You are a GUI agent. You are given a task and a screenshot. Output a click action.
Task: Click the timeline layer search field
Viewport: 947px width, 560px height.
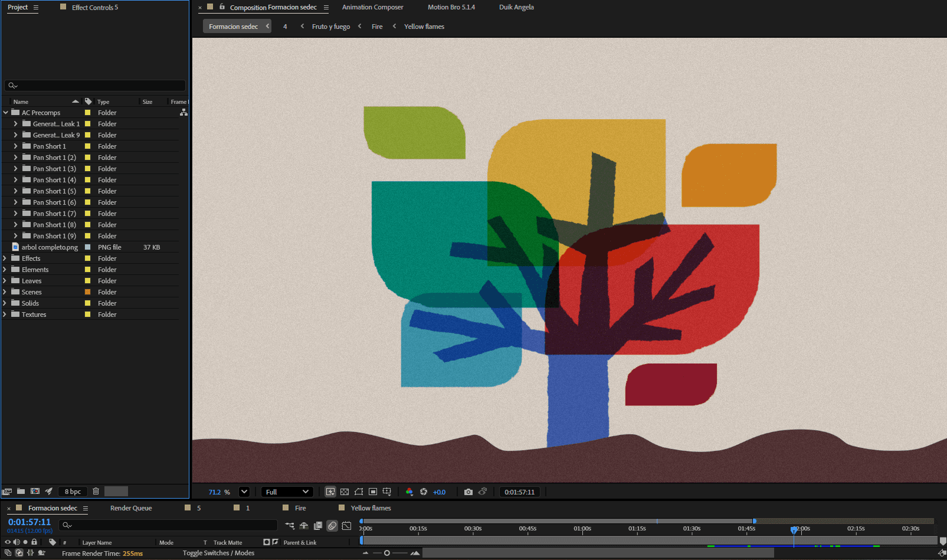(168, 525)
